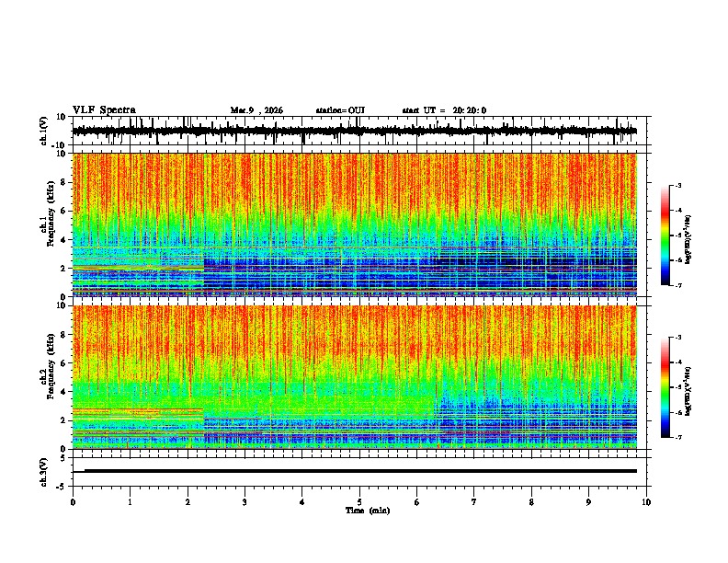This screenshot has width=728, height=563.
Task: Click the ch.1 spectrogram color scale bar
Action: pyautogui.click(x=665, y=236)
